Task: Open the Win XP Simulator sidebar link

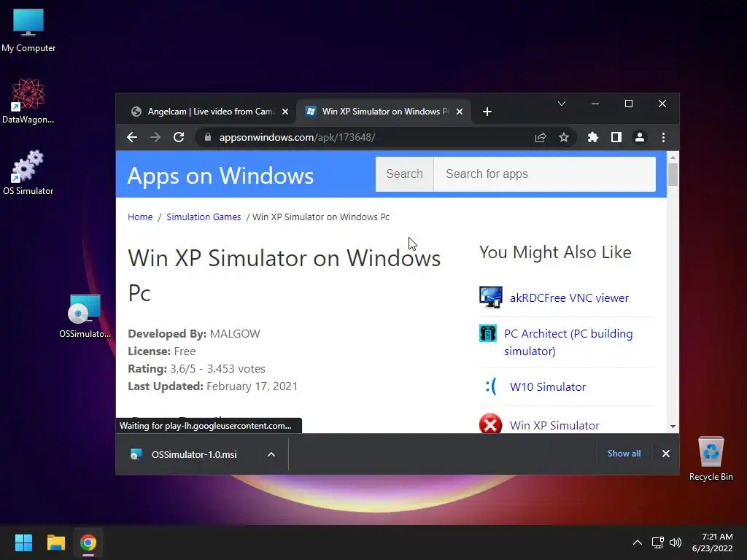Action: tap(554, 425)
